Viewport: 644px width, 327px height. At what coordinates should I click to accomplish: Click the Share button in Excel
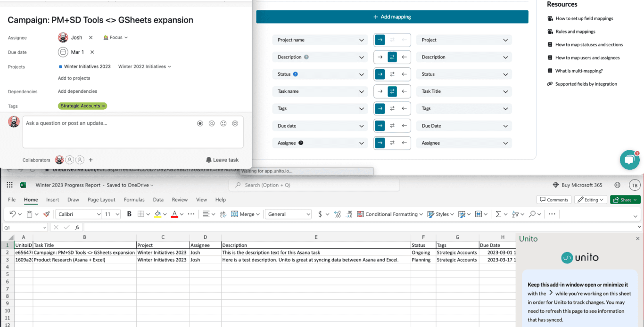point(625,200)
